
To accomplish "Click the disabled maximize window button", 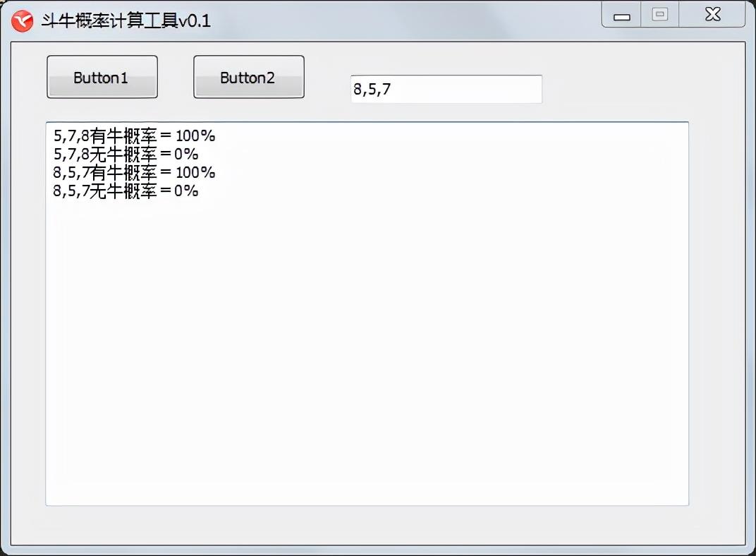I will pos(659,15).
